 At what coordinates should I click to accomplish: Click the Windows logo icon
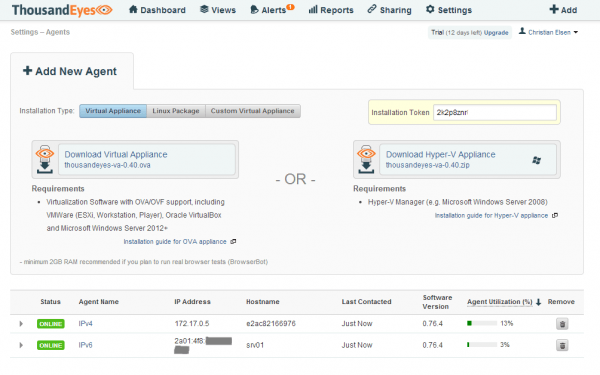(x=536, y=160)
